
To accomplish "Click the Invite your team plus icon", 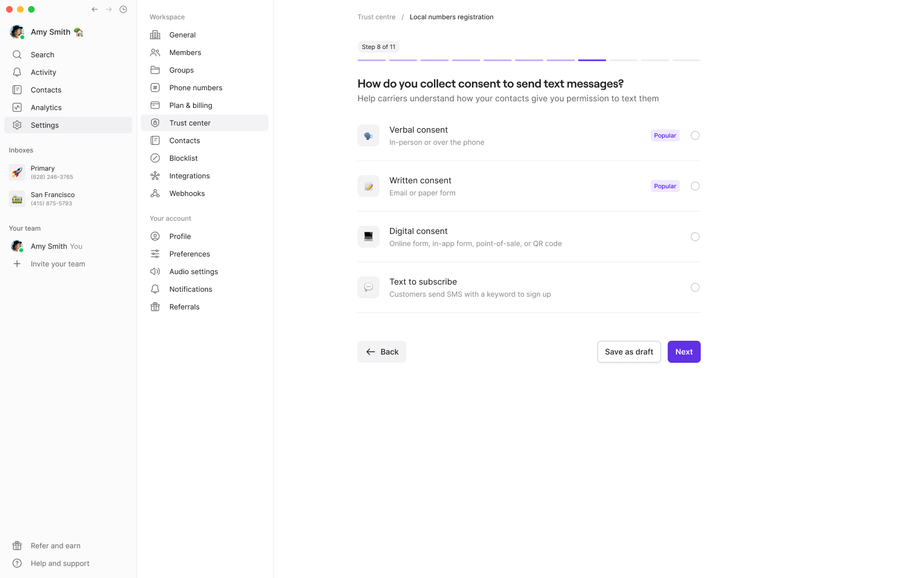I will pos(17,264).
